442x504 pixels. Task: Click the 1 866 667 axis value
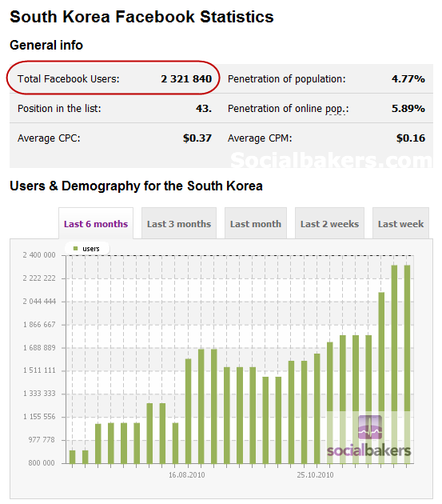(x=39, y=324)
